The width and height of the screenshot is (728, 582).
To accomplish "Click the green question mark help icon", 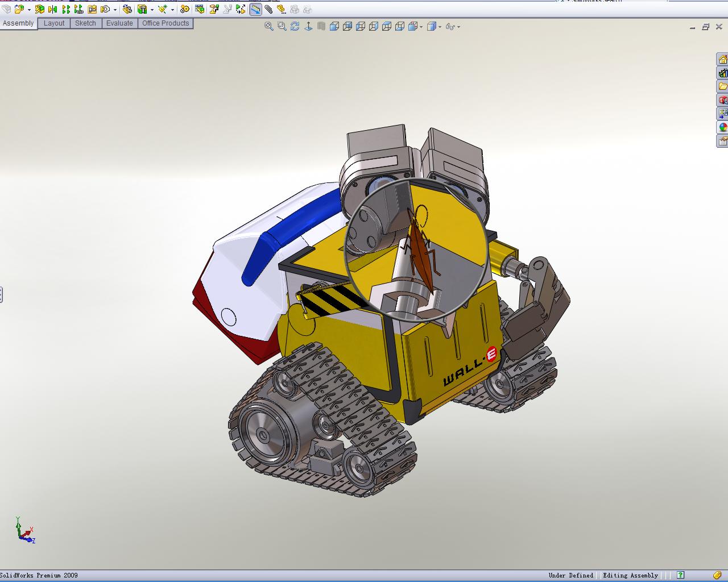I will point(681,575).
